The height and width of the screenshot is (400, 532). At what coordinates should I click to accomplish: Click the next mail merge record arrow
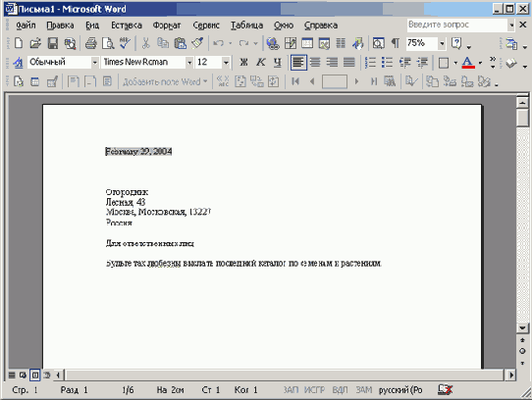tap(356, 81)
